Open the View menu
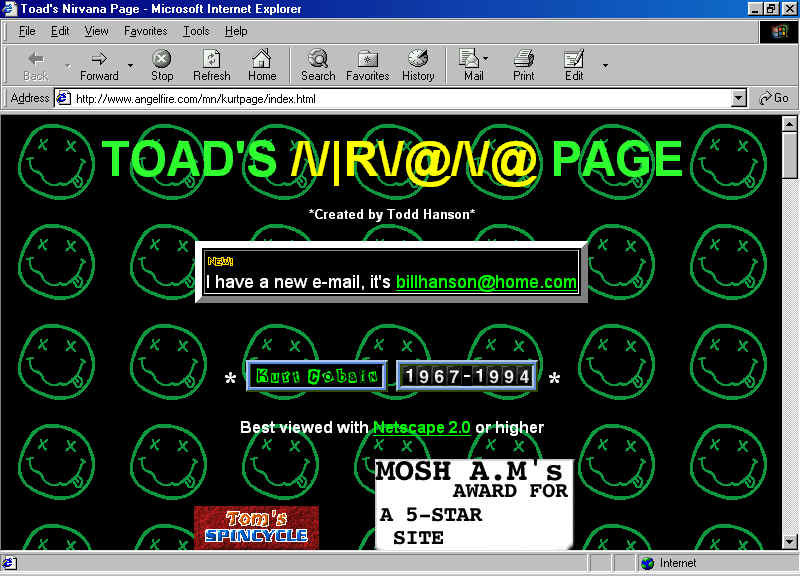800x576 pixels. [x=96, y=31]
